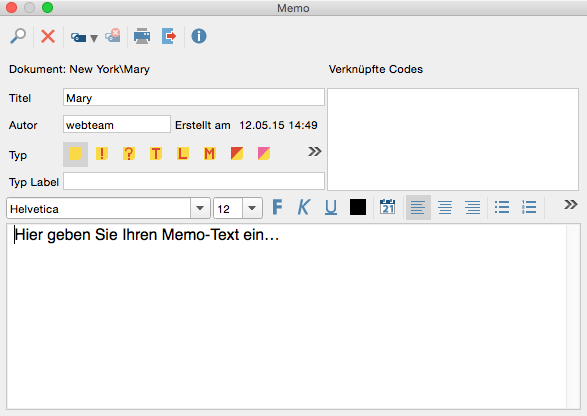The height and width of the screenshot is (416, 587).
Task: Choose the question mark memo type
Action: click(x=129, y=154)
